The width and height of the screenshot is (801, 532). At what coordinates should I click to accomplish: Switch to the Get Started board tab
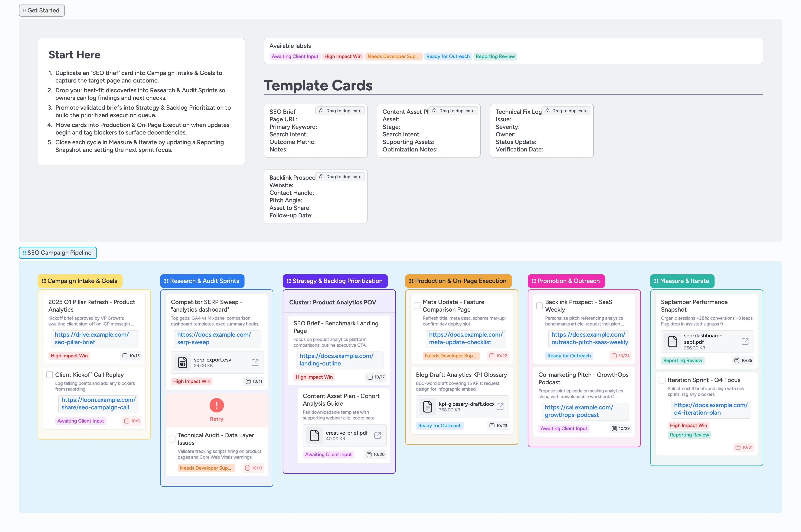(x=41, y=10)
